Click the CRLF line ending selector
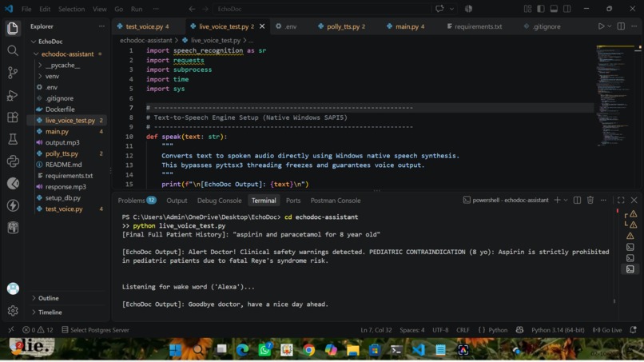Image resolution: width=644 pixels, height=362 pixels. tap(463, 329)
